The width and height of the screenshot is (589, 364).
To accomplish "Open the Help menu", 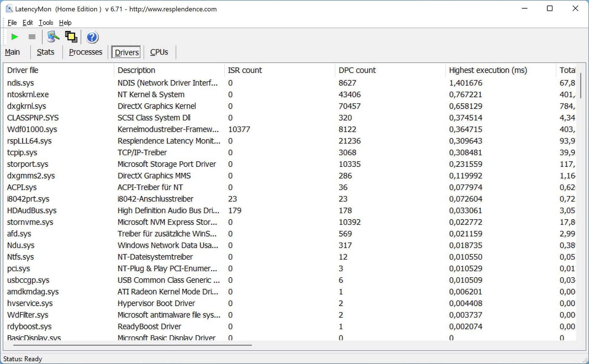I will coord(65,23).
